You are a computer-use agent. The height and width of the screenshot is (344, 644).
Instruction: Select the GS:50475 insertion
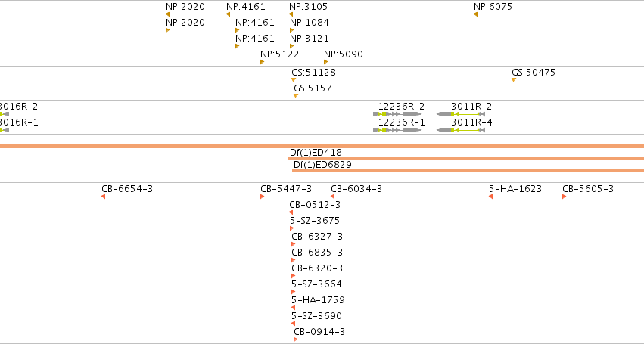514,79
